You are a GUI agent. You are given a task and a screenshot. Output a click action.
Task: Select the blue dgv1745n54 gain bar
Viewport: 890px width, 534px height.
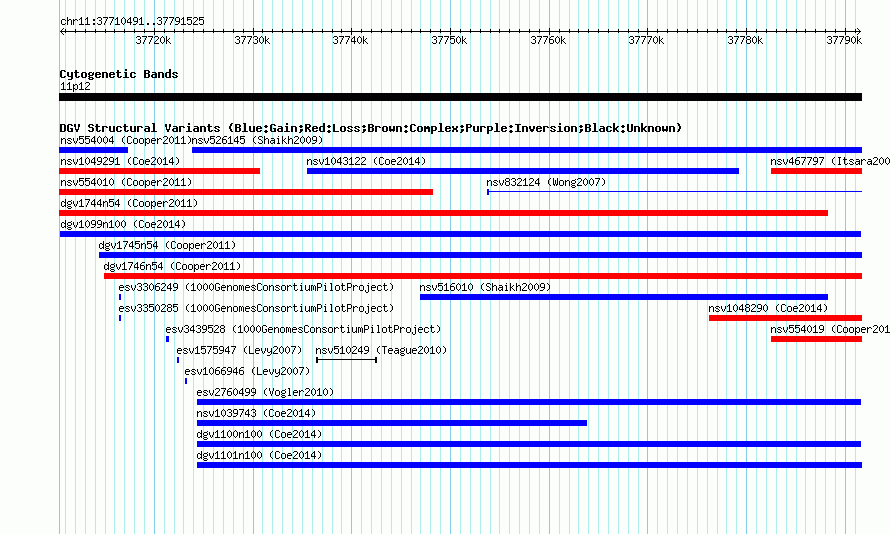480,255
